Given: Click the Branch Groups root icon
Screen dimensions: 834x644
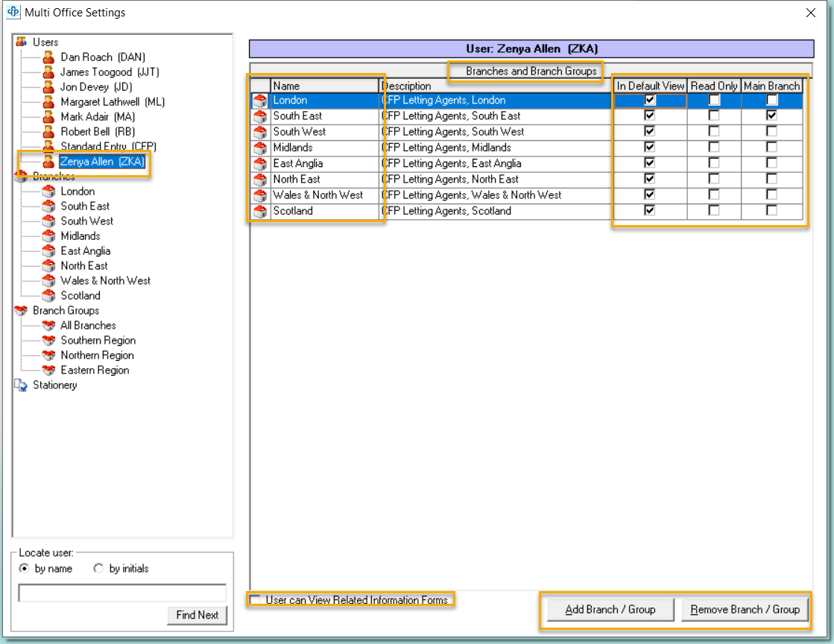Looking at the screenshot, I should 22,310.
